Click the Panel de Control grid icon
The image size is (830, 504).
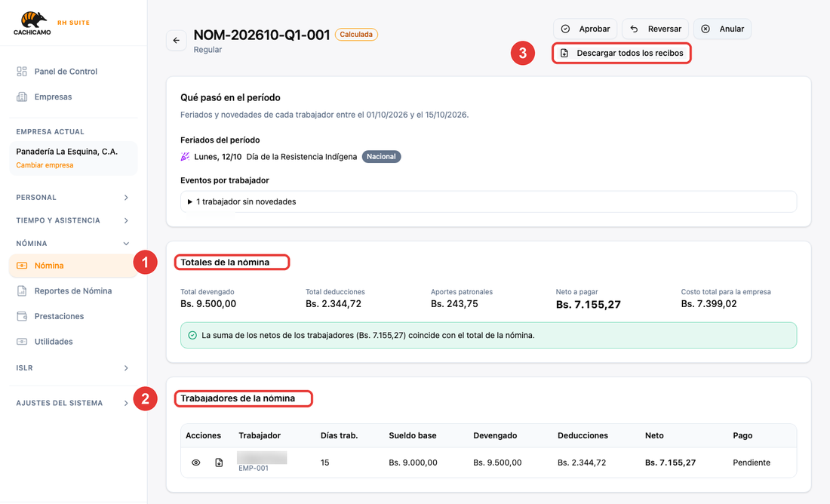click(x=22, y=72)
